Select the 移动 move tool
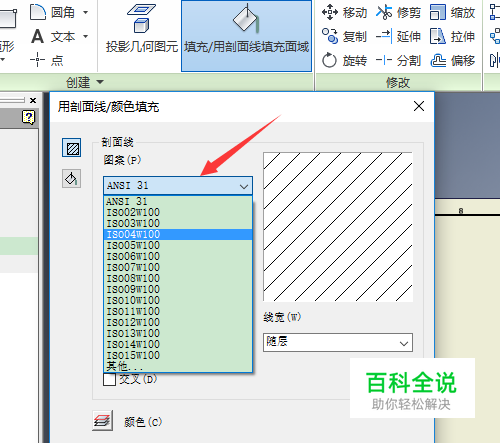Viewport: 500px width, 443px height. (x=344, y=13)
